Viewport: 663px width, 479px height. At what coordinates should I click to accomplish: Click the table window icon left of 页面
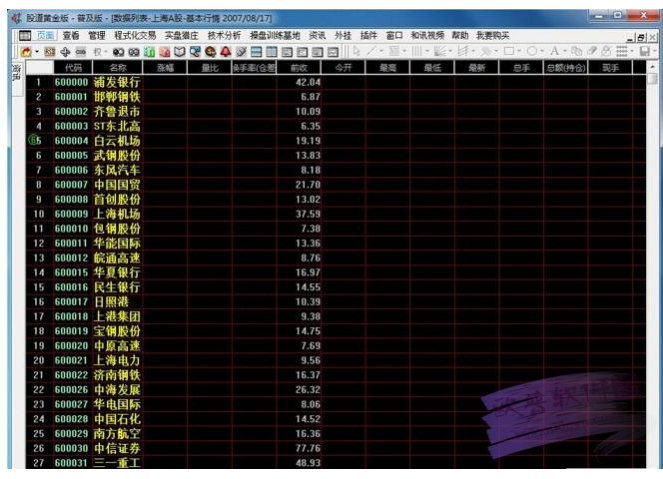point(25,36)
